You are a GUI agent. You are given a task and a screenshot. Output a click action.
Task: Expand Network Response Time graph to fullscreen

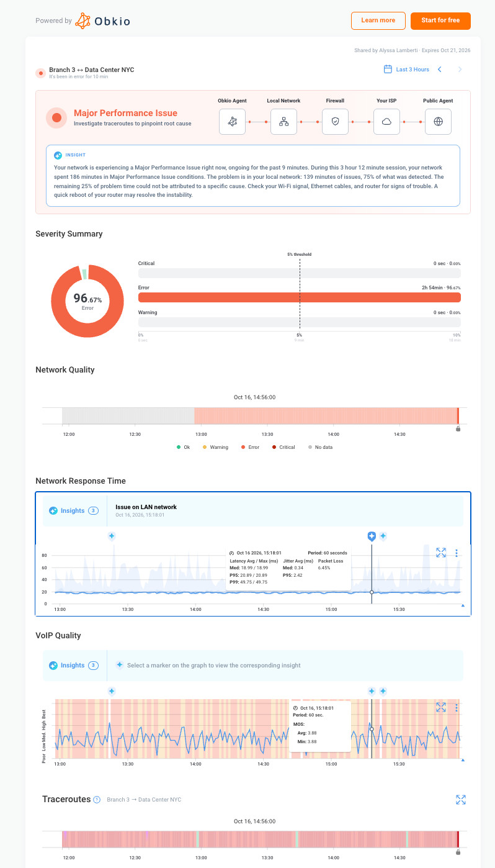[441, 553]
